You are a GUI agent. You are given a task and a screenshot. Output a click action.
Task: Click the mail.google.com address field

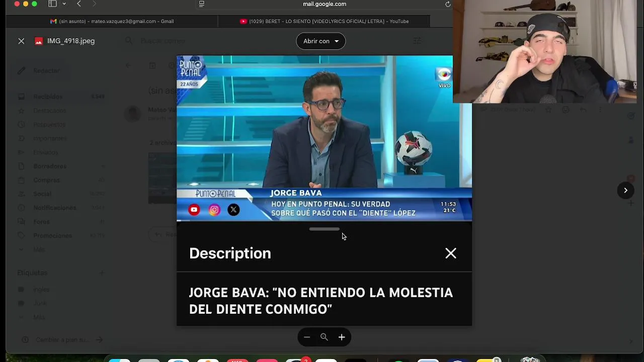(x=325, y=4)
